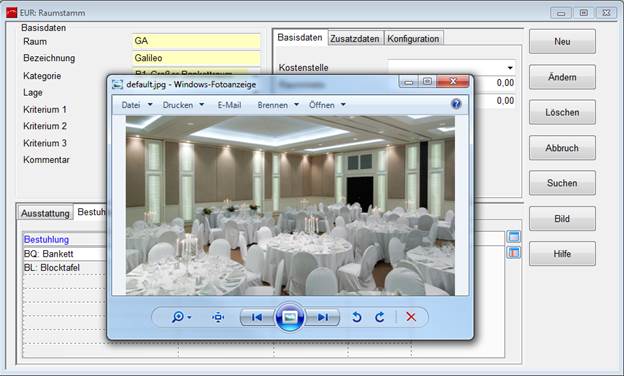Delete photo with red X icon
This screenshot has width=624, height=376.
[x=411, y=317]
